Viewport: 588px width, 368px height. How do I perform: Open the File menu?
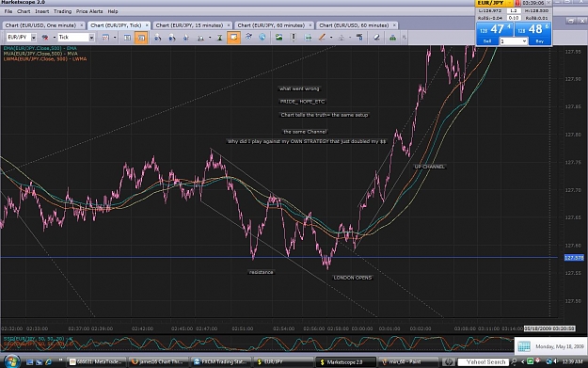8,11
